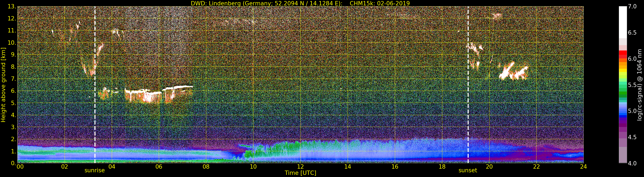Click the height axis tick "11."
Image resolution: width=644 pixels, height=177 pixels.
point(12,31)
